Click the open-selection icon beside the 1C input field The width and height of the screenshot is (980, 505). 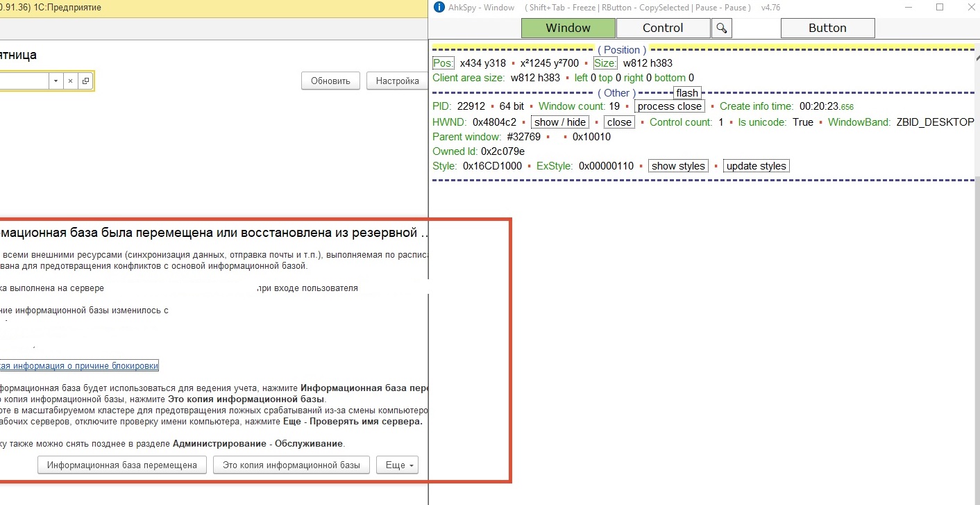click(x=85, y=81)
